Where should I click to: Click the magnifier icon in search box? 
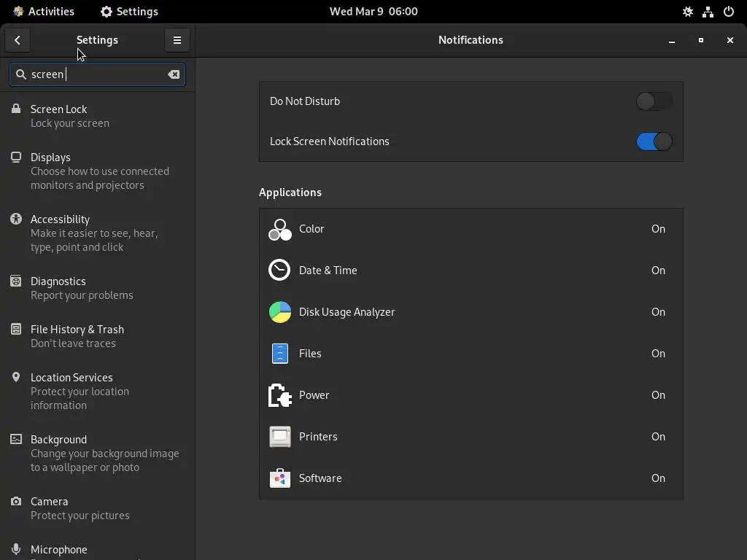pyautogui.click(x=20, y=74)
